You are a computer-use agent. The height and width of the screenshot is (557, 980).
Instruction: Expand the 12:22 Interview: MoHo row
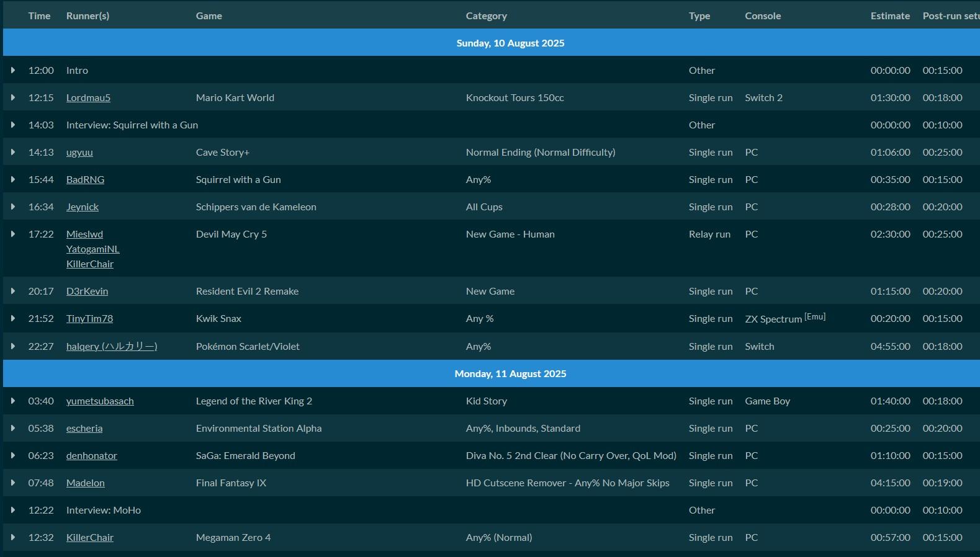[12, 510]
